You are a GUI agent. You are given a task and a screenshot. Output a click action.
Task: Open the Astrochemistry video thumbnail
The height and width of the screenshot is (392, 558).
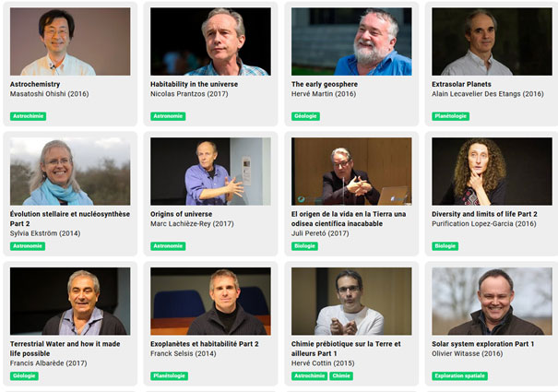[70, 42]
